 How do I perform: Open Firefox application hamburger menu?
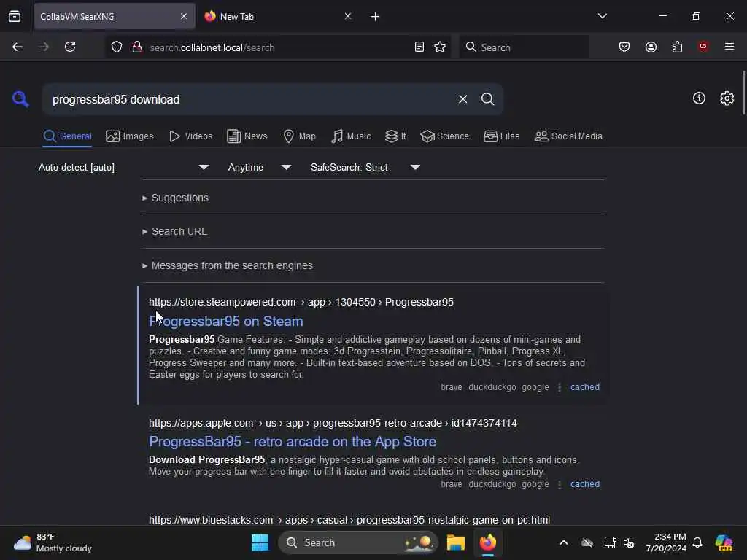pyautogui.click(x=729, y=47)
